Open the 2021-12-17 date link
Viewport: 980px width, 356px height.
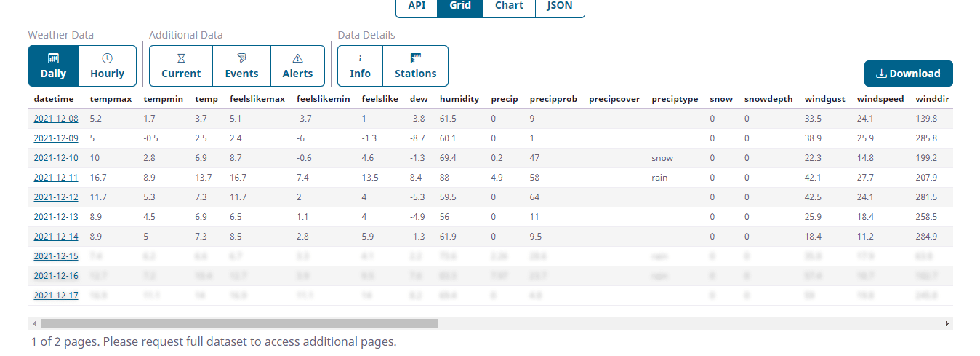pos(56,296)
